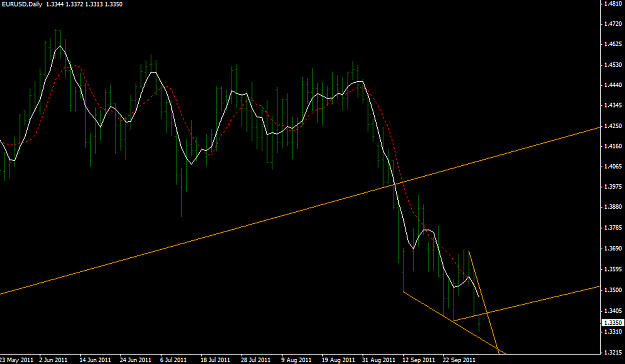This screenshot has height=364, width=625.
Task: Click the 9 Aug 2011 date label
Action: pos(295,360)
